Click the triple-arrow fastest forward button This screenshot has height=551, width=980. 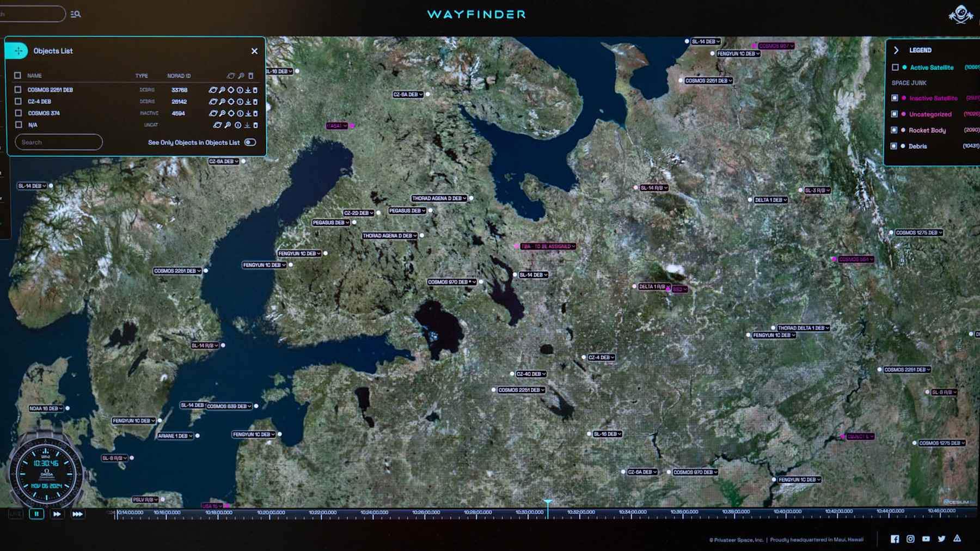[x=77, y=513]
